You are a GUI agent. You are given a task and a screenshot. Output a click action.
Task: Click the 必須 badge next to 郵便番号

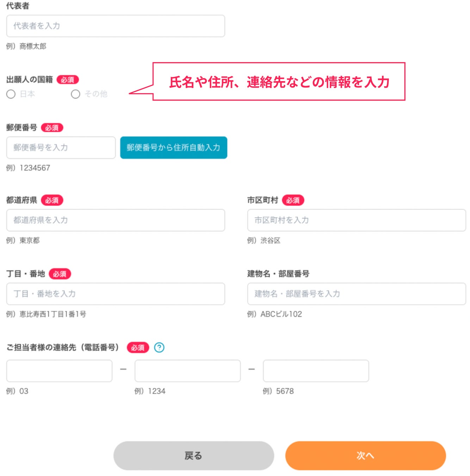pos(52,128)
